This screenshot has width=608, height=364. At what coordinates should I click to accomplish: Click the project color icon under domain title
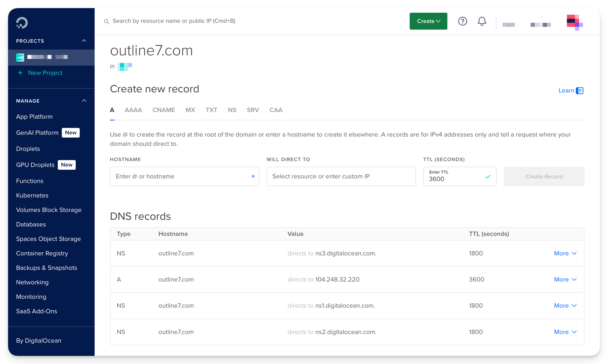(x=125, y=66)
